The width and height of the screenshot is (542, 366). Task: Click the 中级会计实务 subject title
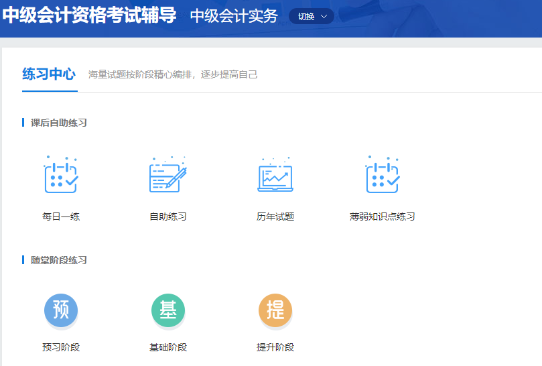click(x=234, y=16)
